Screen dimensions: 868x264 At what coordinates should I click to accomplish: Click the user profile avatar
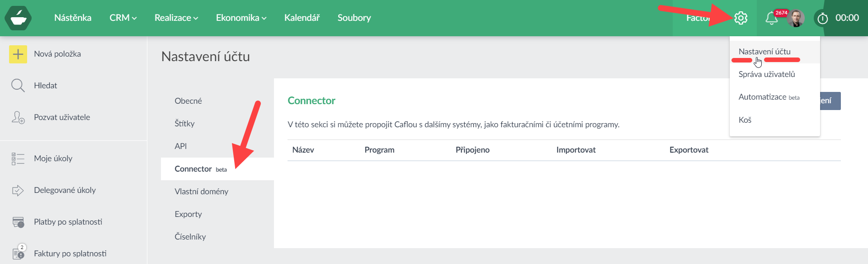(796, 18)
